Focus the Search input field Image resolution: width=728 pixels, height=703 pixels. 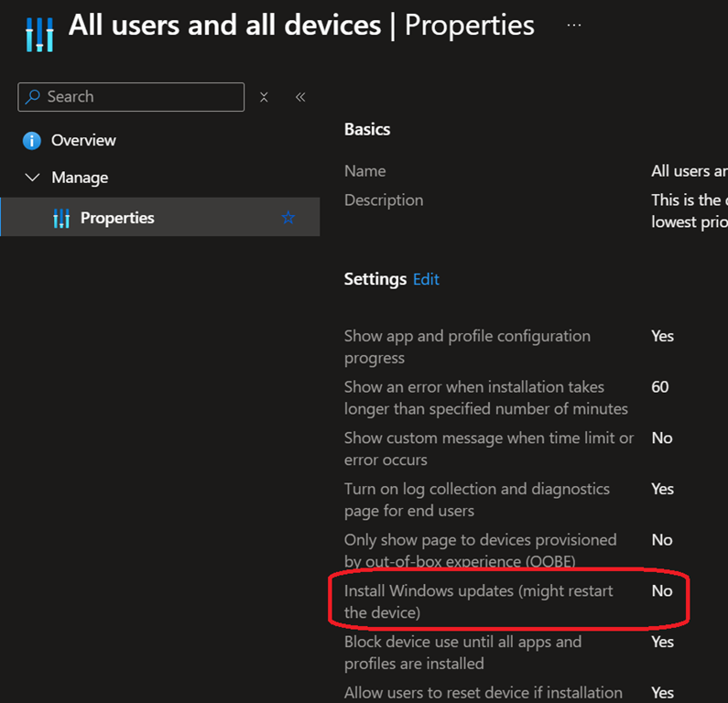coord(137,97)
